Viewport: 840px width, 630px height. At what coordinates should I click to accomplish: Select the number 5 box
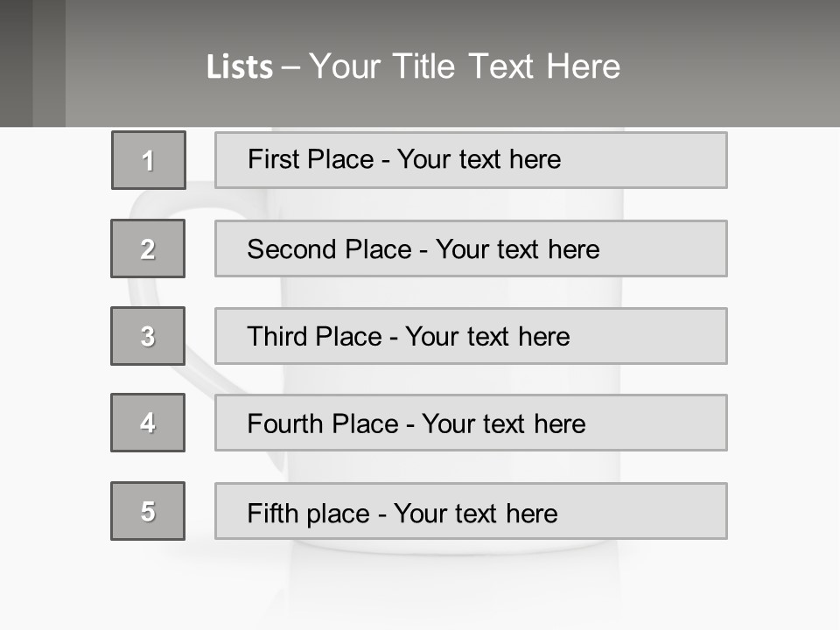(x=148, y=511)
